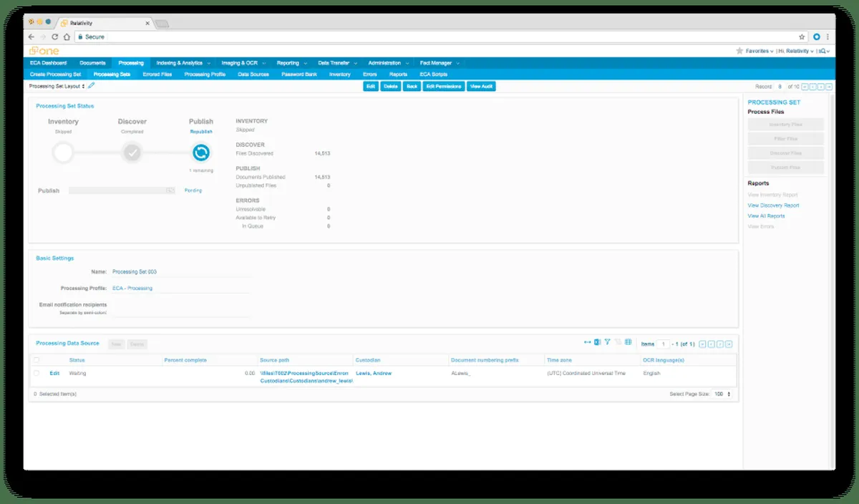This screenshot has height=504, width=859.
Task: Click the fit columns width arrow icon
Action: click(x=587, y=342)
